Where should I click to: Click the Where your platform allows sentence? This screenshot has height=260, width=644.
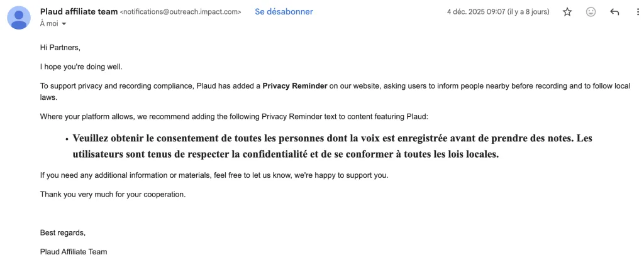click(x=233, y=116)
